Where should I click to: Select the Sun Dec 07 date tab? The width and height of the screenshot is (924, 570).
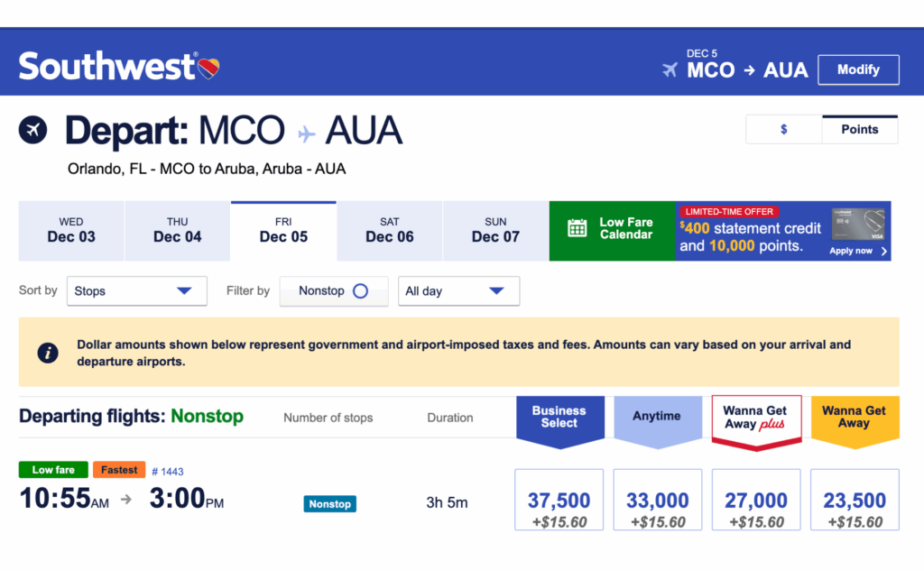495,231
